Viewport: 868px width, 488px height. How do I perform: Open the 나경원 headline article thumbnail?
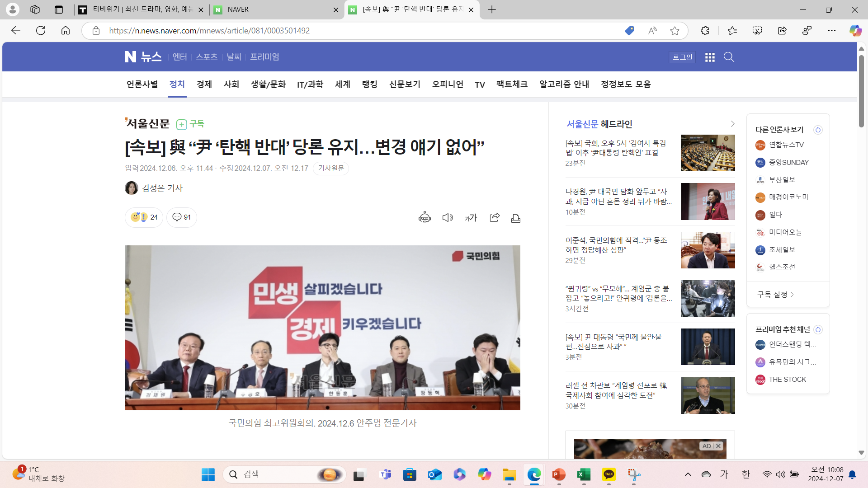click(x=708, y=202)
